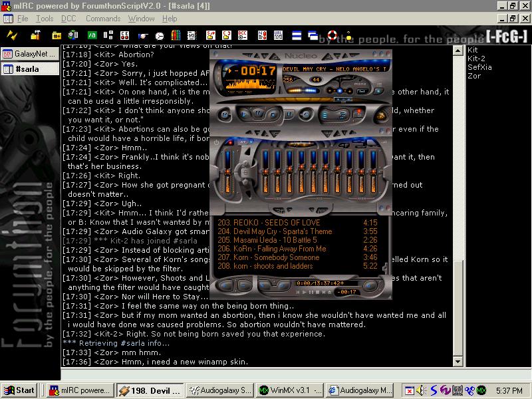Toggle the equalizer ON red light button
The height and width of the screenshot is (399, 532).
(230, 142)
